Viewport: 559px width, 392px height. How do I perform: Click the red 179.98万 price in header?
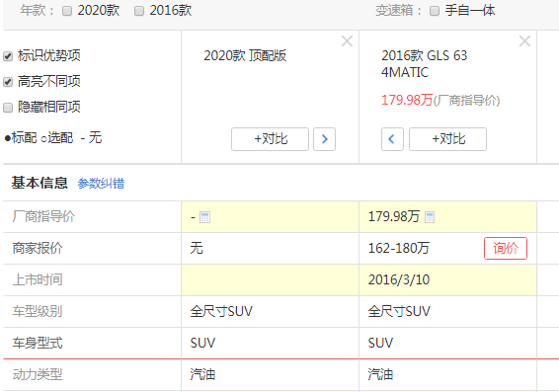[x=407, y=100]
